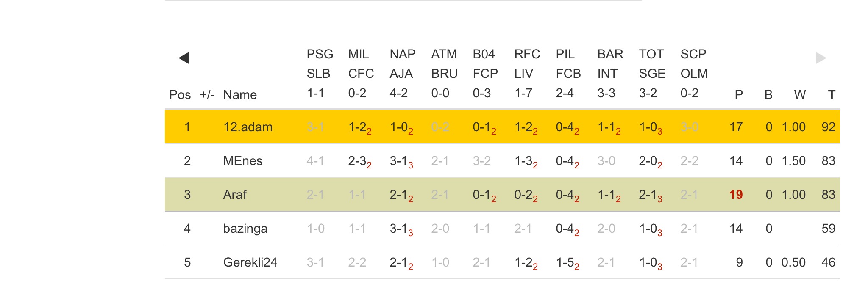Select the player name Araf
The height and width of the screenshot is (281, 868).
pyautogui.click(x=235, y=195)
